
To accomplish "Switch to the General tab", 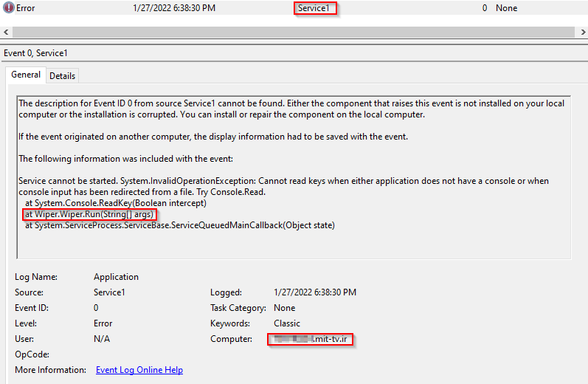I will click(x=26, y=75).
